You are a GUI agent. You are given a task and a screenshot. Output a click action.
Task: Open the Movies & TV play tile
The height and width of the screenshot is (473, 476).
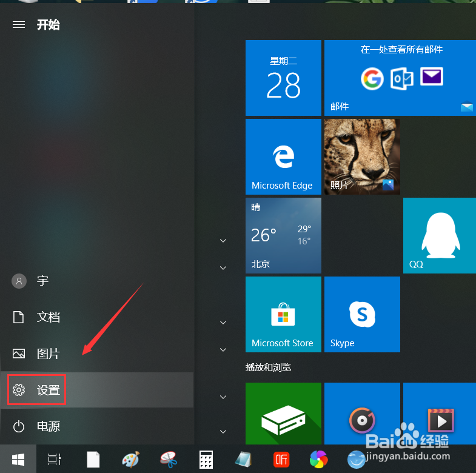440,414
